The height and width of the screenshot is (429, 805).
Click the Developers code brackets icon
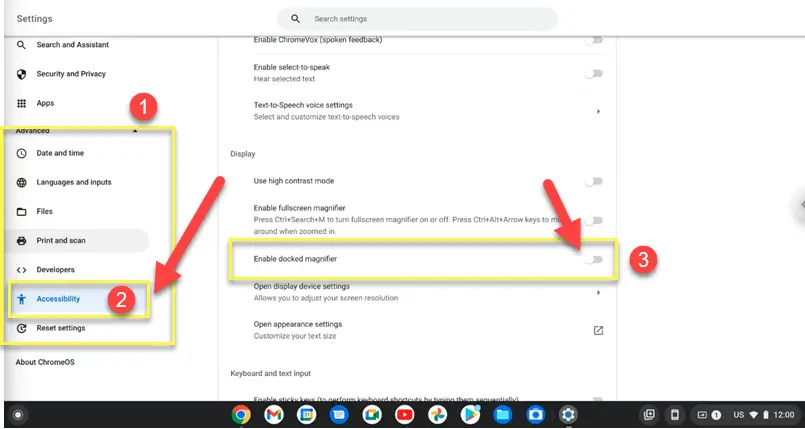point(21,270)
